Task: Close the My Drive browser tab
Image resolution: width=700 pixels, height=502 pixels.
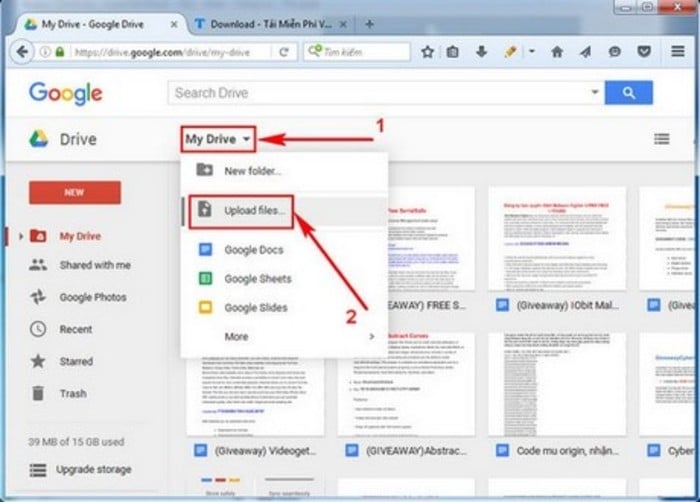Action: coord(174,24)
